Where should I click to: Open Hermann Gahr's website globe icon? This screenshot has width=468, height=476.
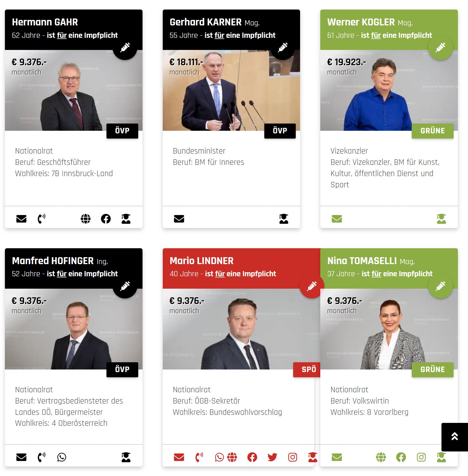click(x=86, y=219)
